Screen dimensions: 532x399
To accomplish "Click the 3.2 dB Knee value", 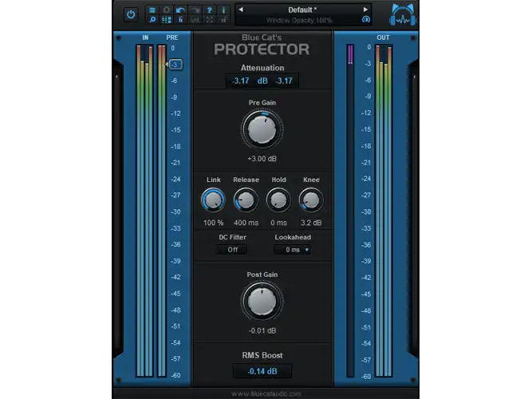I will click(311, 223).
